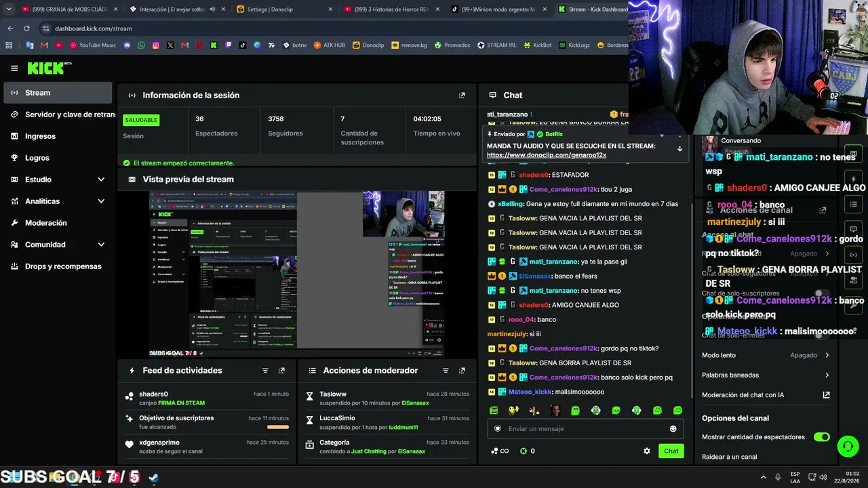The height and width of the screenshot is (488, 868).
Task: Click the green Chat send button
Action: pos(671,451)
